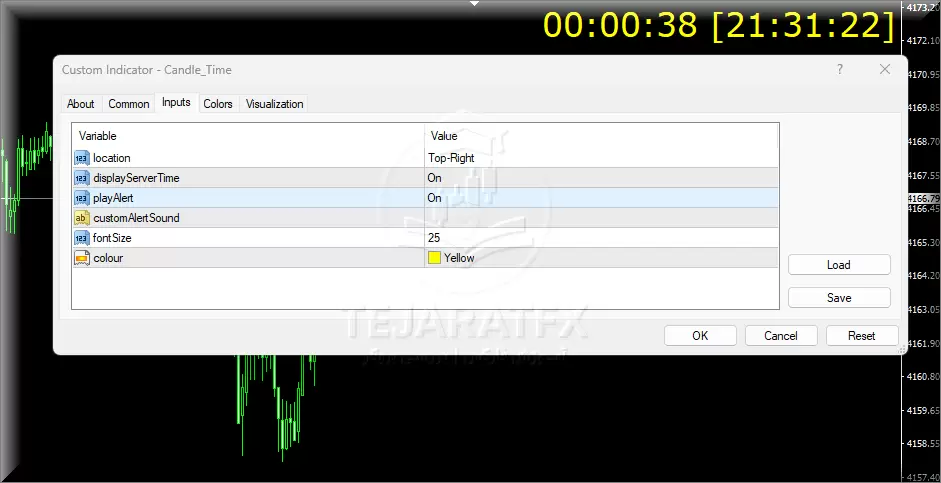Click the yellow colour swatch
This screenshot has height=483, width=941.
coord(434,258)
